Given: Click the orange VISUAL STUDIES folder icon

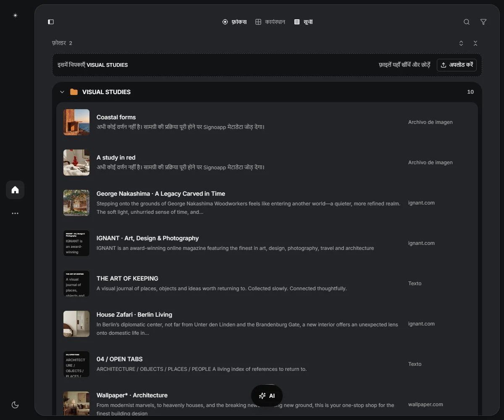Looking at the screenshot, I should tap(74, 92).
